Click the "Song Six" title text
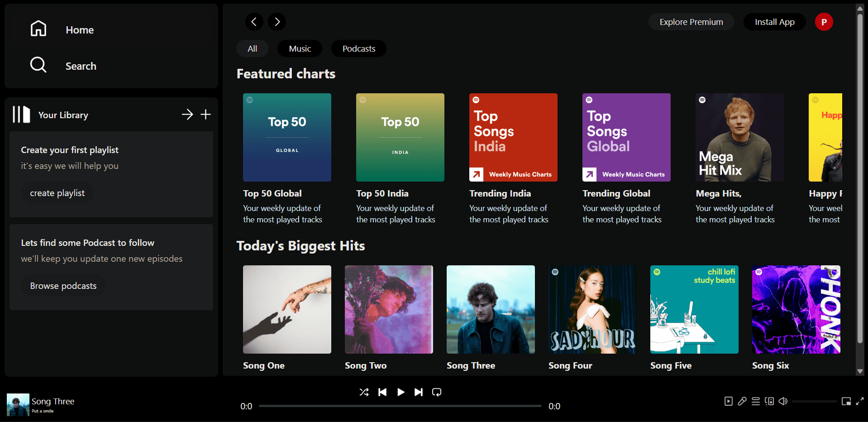 pos(771,365)
